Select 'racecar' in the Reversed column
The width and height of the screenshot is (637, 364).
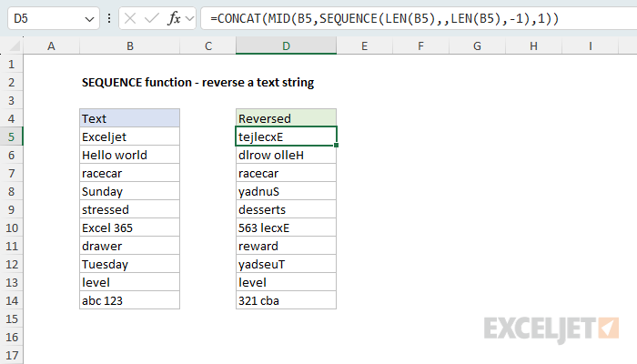pos(286,173)
